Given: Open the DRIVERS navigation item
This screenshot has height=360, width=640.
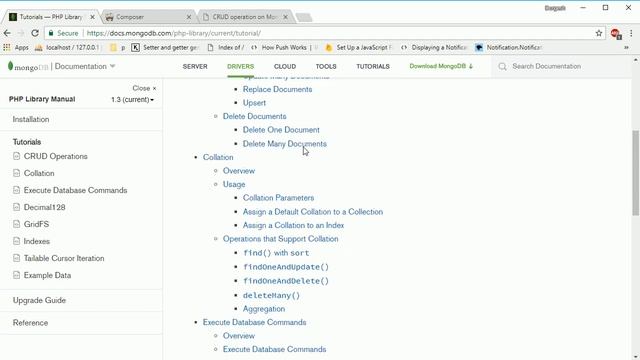Looking at the screenshot, I should click(240, 66).
